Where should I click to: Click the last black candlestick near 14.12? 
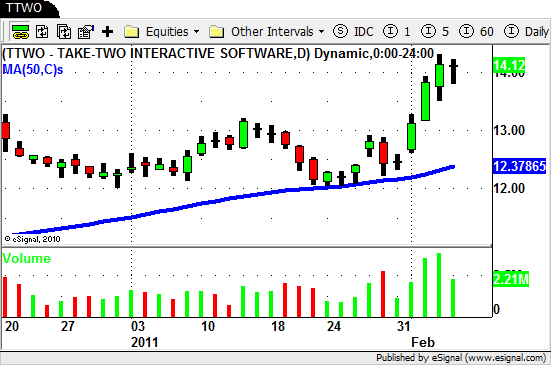(x=454, y=71)
